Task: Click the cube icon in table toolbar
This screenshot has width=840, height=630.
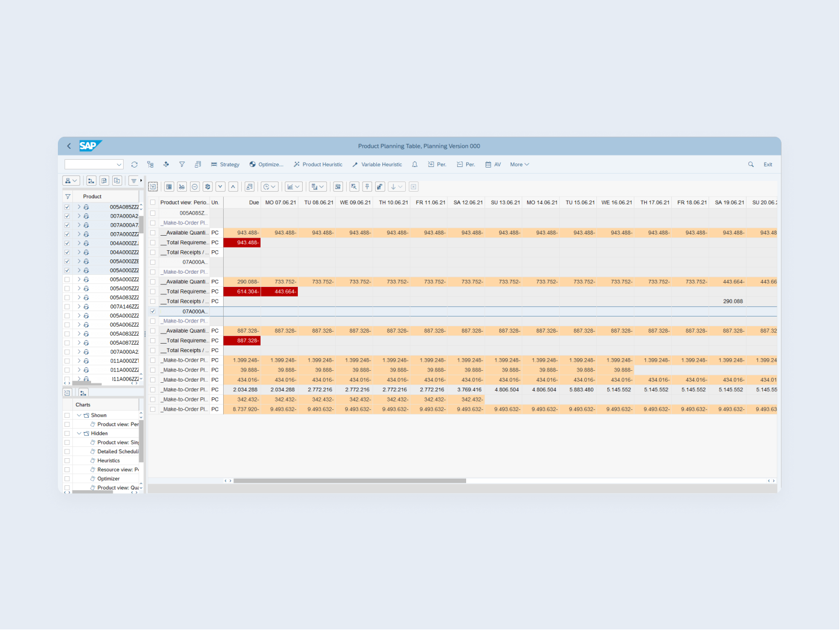Action: (x=207, y=187)
